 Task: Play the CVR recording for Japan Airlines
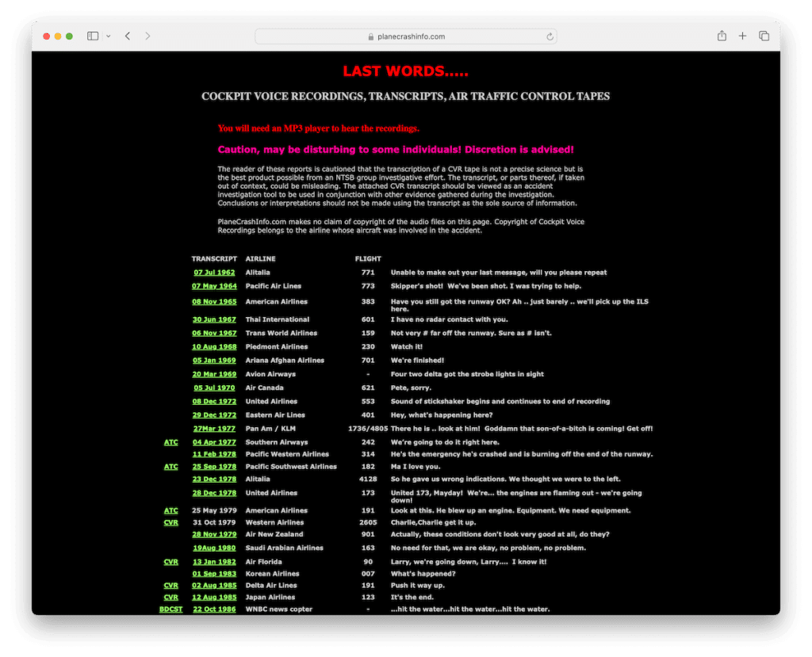(171, 598)
